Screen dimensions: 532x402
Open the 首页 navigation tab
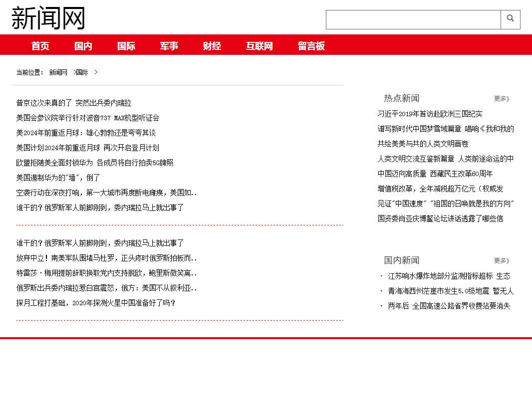tap(40, 46)
